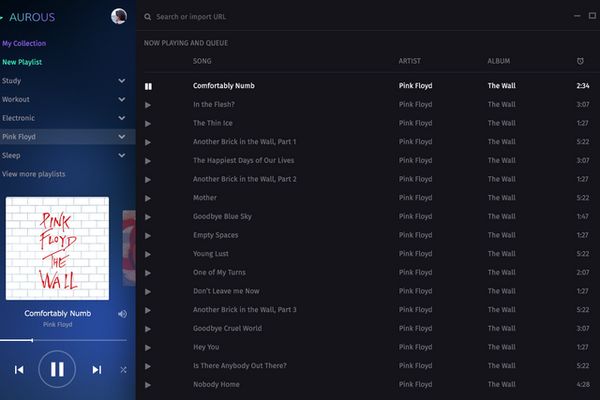Select the Electronic playlist

18,118
